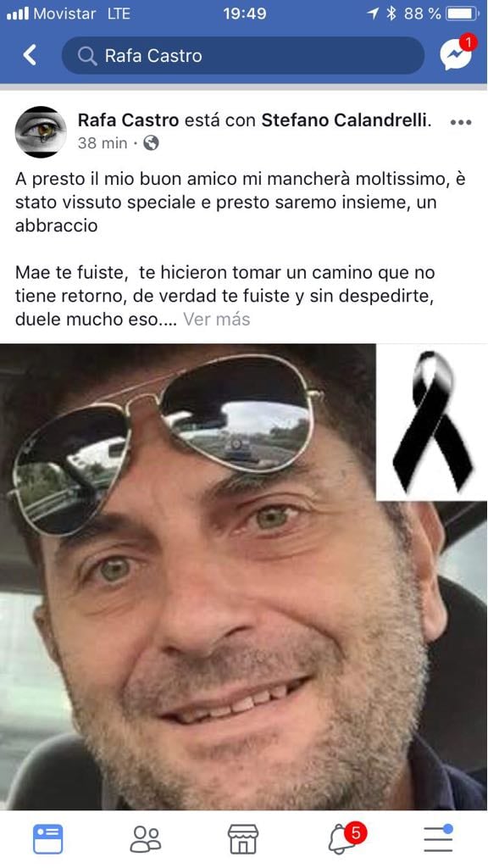Open Notifications bell icon

tap(346, 837)
